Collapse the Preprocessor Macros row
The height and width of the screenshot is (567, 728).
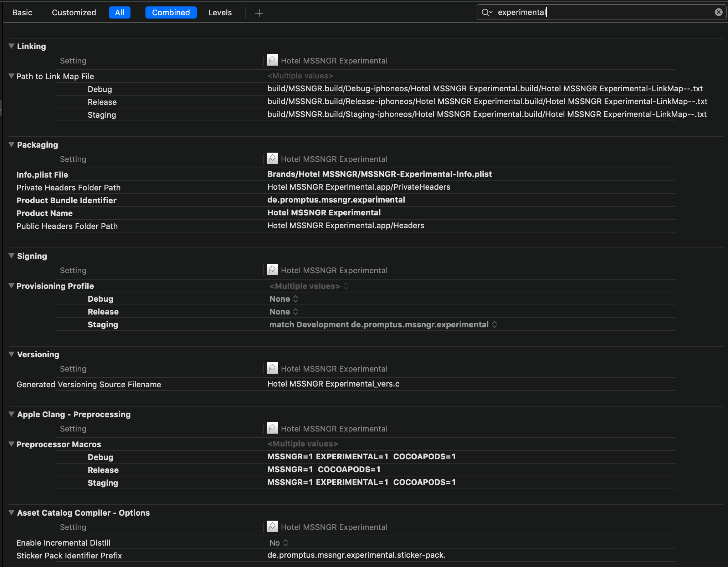(x=11, y=444)
